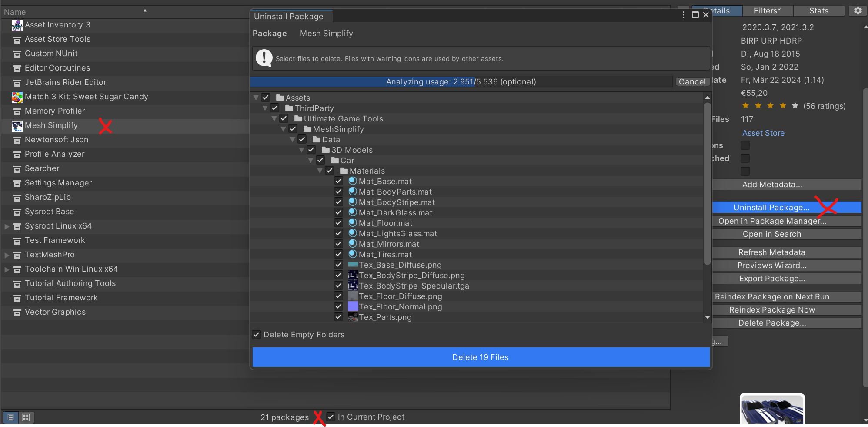The width and height of the screenshot is (868, 427).
Task: Collapse the Ultimate Game Tools folder
Action: pyautogui.click(x=274, y=118)
